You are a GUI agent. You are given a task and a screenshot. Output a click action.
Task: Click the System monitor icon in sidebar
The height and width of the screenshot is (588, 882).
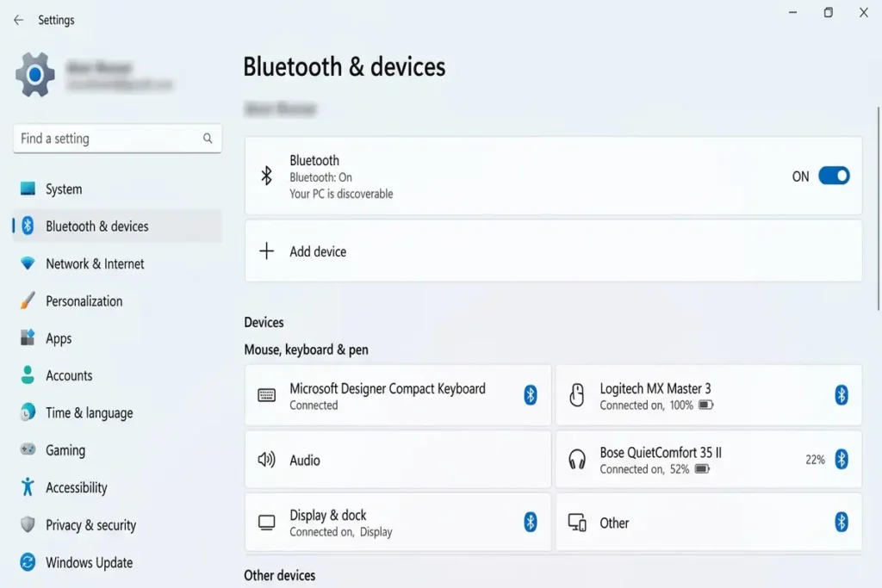tap(28, 189)
